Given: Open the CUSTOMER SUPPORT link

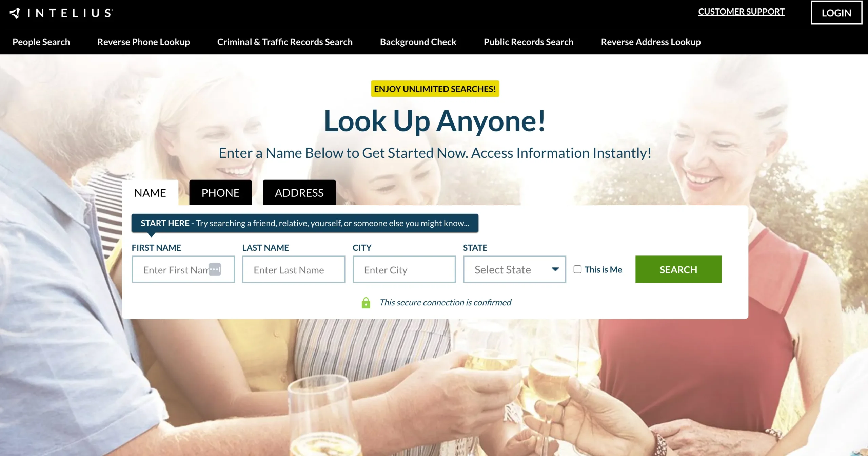Looking at the screenshot, I should click(x=741, y=12).
